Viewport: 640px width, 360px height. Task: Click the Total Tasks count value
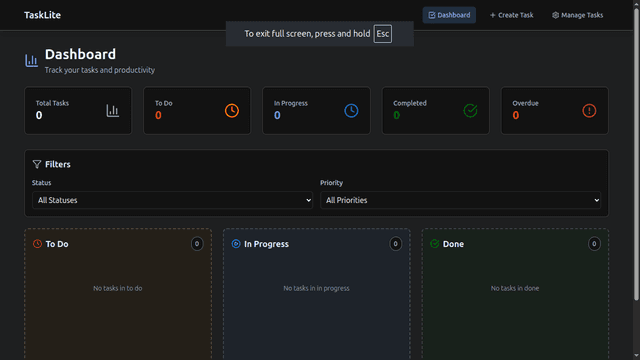tap(39, 116)
